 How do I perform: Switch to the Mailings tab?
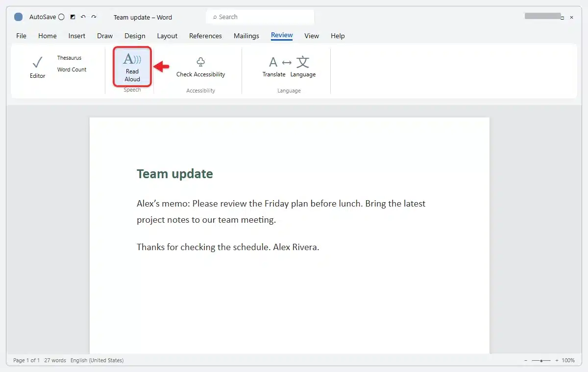(x=246, y=36)
